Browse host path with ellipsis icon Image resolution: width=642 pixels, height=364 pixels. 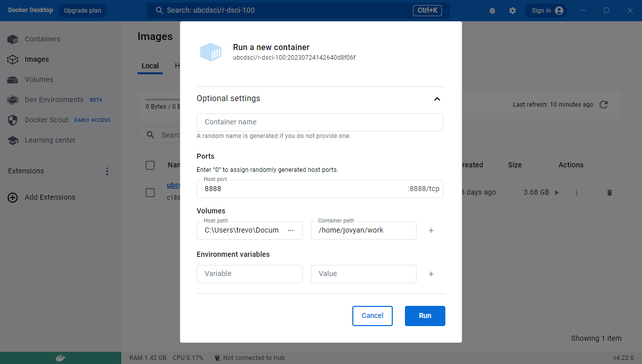(x=291, y=231)
